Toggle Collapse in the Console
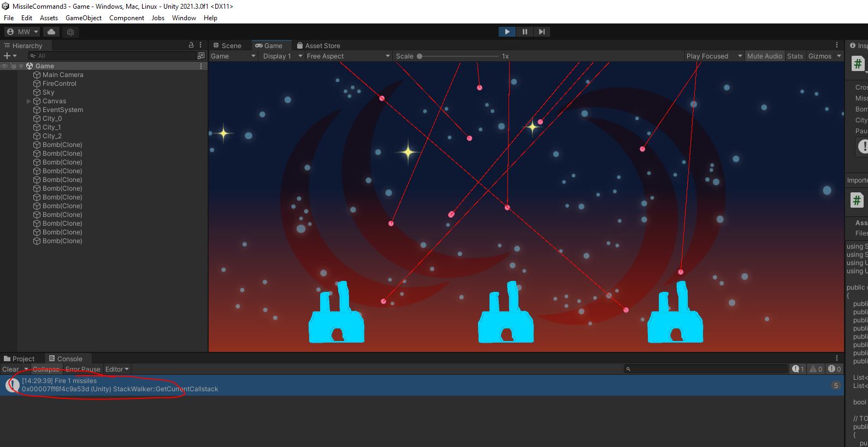The width and height of the screenshot is (868, 447). click(x=46, y=369)
